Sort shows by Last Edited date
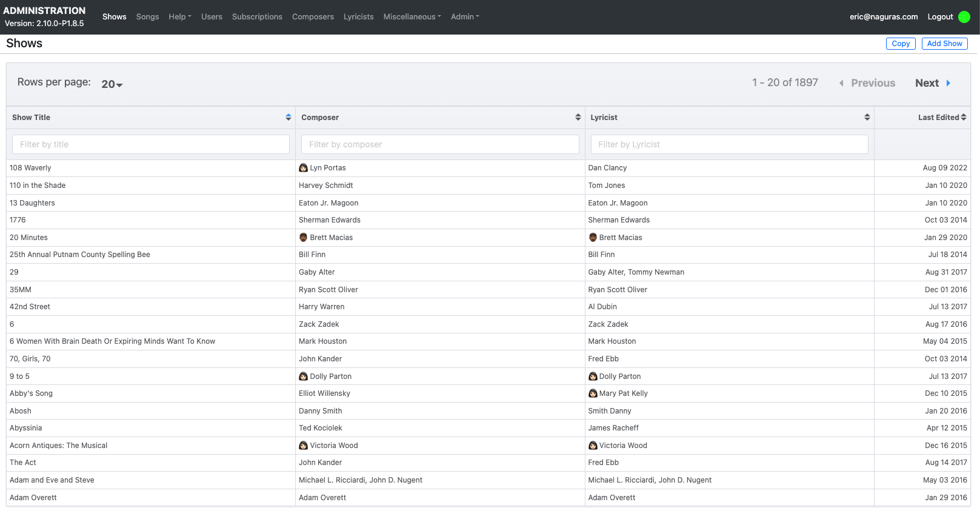Screen dimensions: 980x522 [x=964, y=118]
